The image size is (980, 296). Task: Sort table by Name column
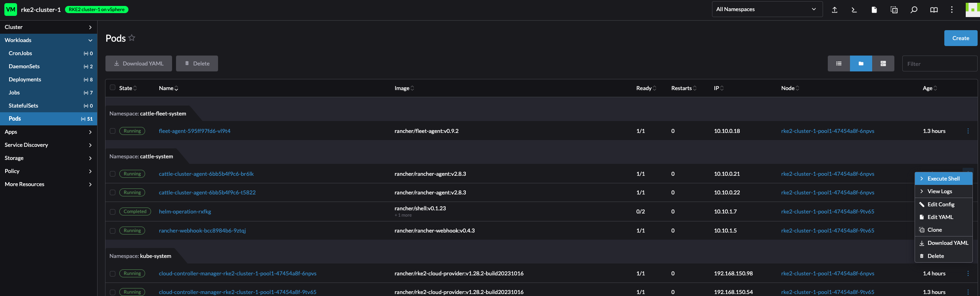[168, 88]
